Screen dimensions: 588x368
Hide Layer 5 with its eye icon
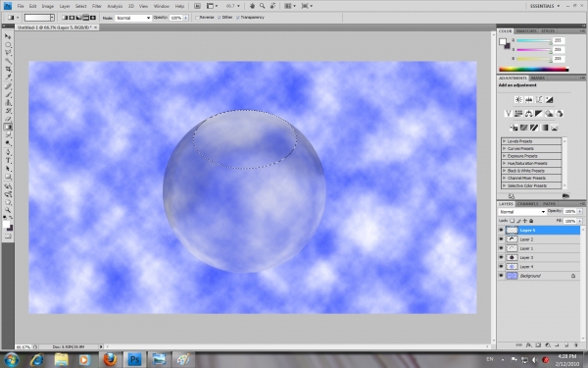click(501, 230)
